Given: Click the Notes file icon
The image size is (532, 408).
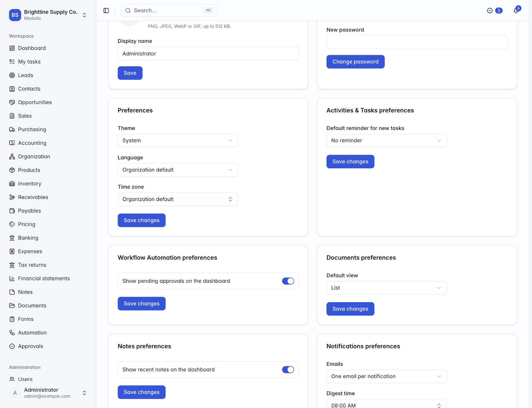Looking at the screenshot, I should [x=12, y=292].
